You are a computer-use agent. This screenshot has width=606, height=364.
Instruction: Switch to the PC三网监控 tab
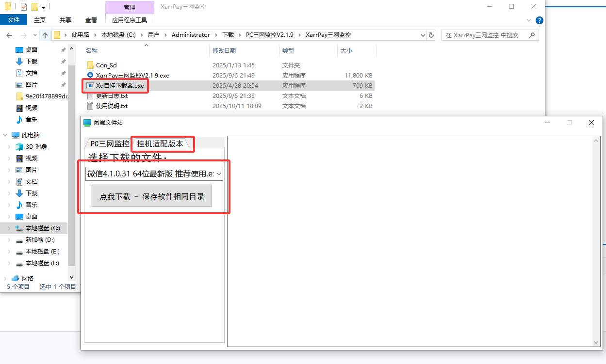110,144
